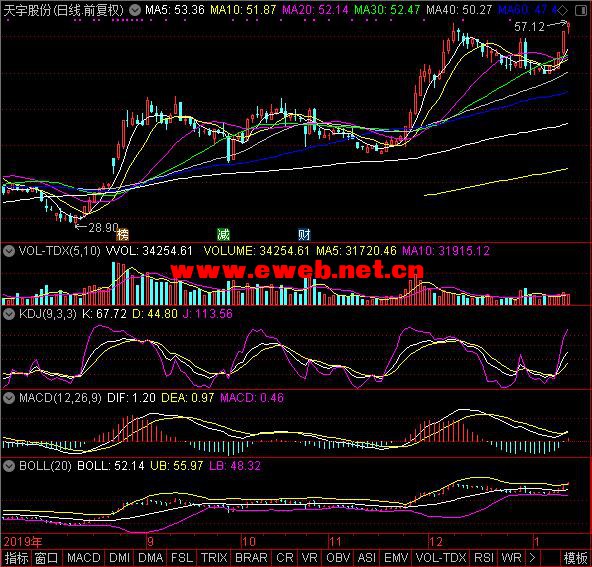Select the 窗口 tab at the bottom

click(x=46, y=558)
